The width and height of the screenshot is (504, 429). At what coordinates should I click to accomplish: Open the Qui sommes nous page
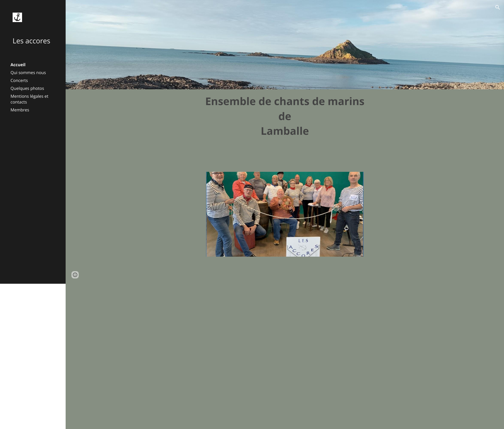point(28,73)
